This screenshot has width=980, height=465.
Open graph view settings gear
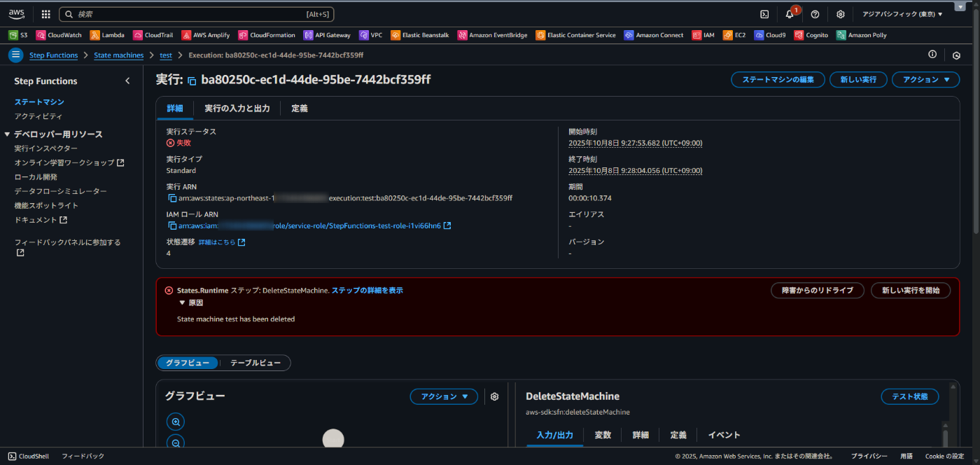(495, 396)
